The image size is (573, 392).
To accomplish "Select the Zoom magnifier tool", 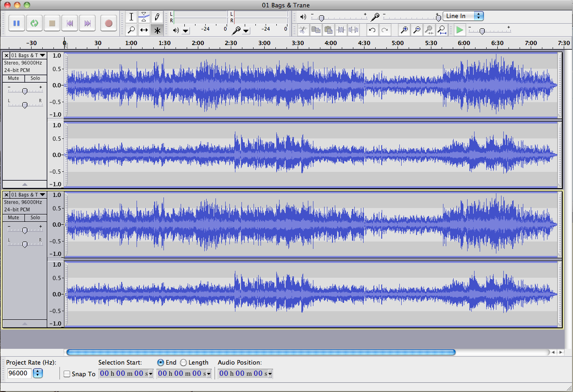I will (x=131, y=30).
